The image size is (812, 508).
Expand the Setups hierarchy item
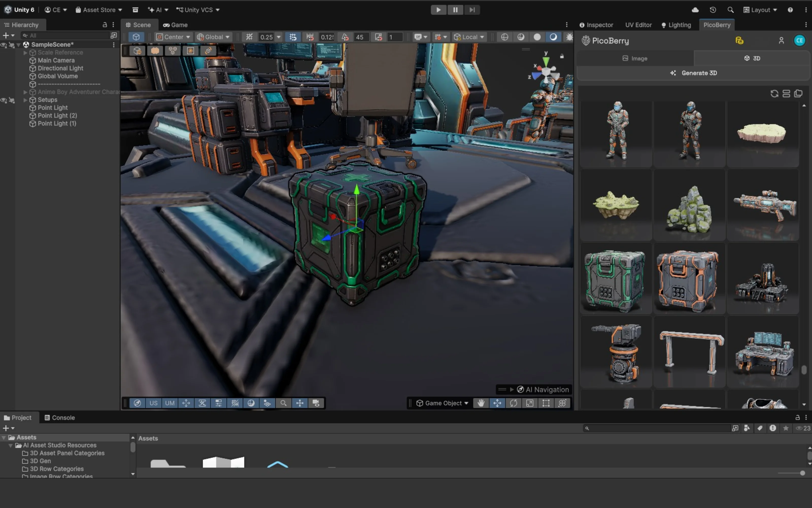25,100
